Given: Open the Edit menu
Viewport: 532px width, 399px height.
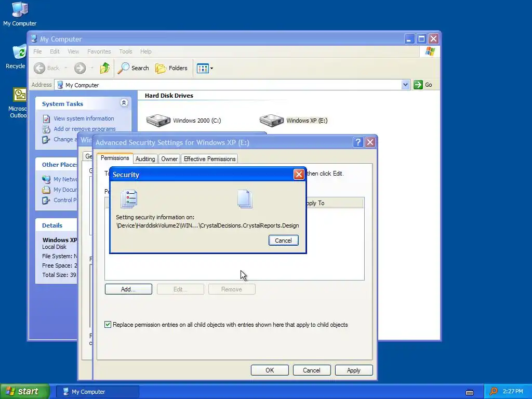Looking at the screenshot, I should click(x=55, y=51).
